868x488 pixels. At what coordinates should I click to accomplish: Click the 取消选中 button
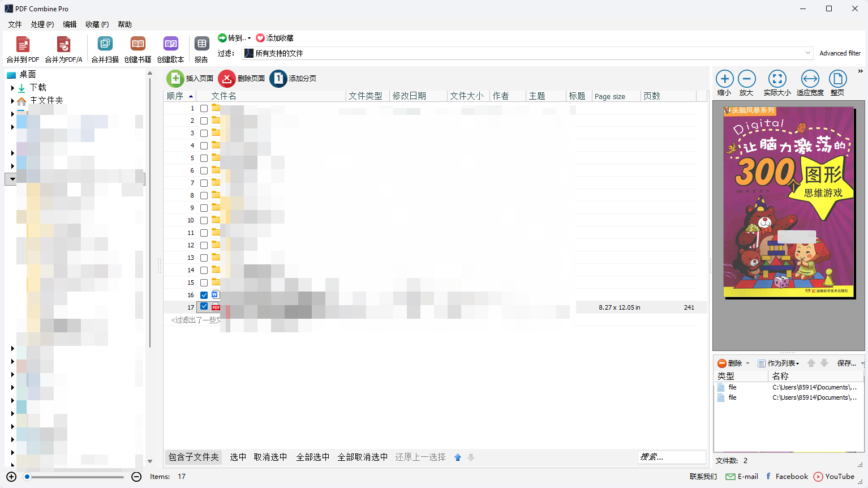click(270, 457)
